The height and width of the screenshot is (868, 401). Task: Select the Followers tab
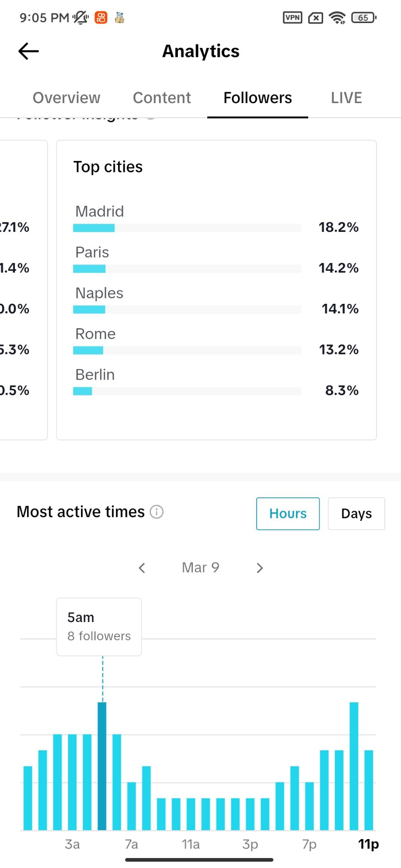[x=258, y=98]
